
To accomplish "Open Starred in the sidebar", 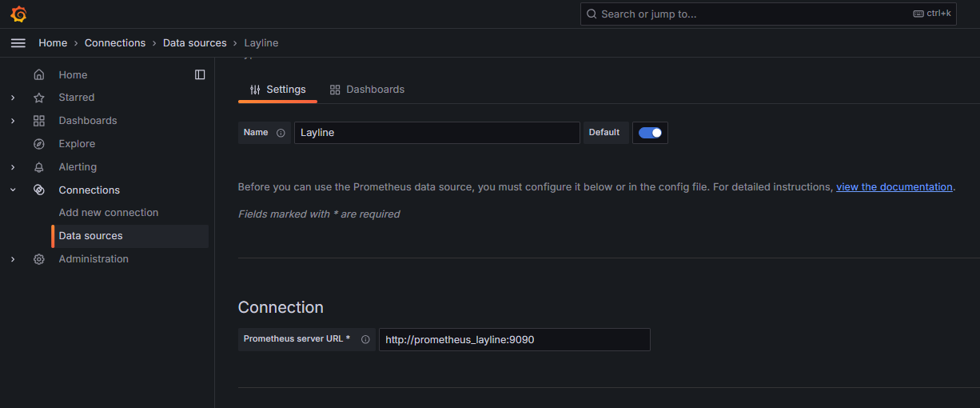I will click(x=77, y=98).
